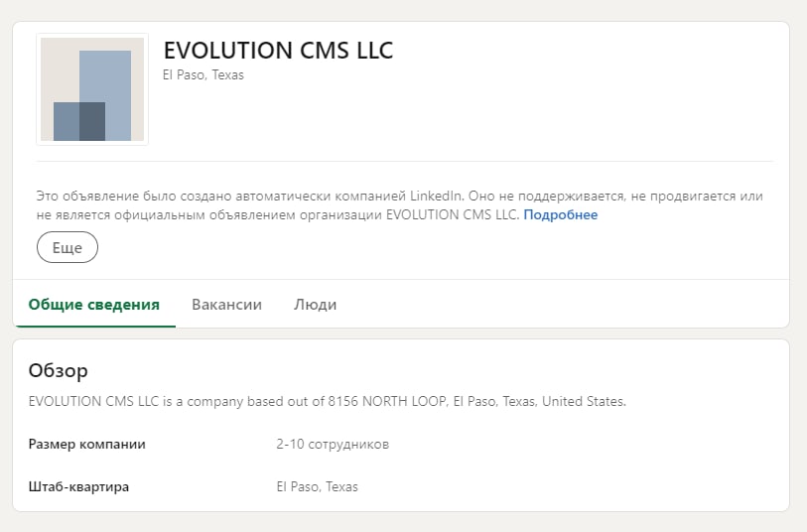Switch to the Общие сведения tab
The height and width of the screenshot is (532, 807).
click(94, 305)
